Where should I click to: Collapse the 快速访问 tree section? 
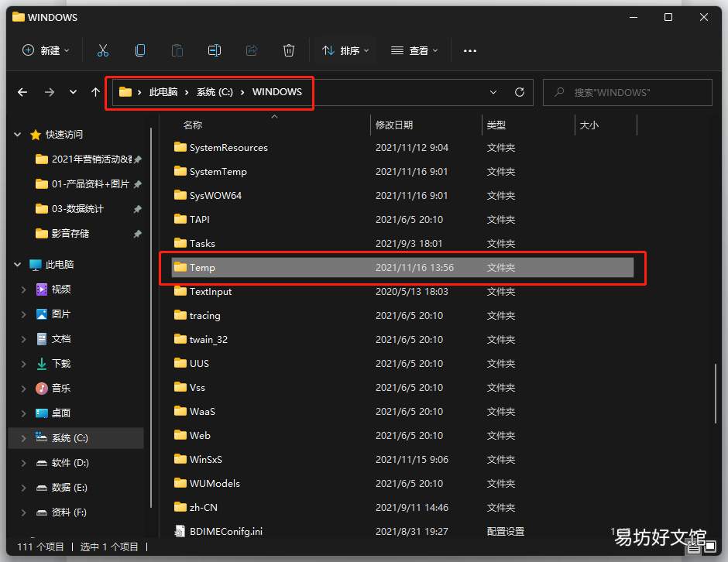(x=18, y=135)
